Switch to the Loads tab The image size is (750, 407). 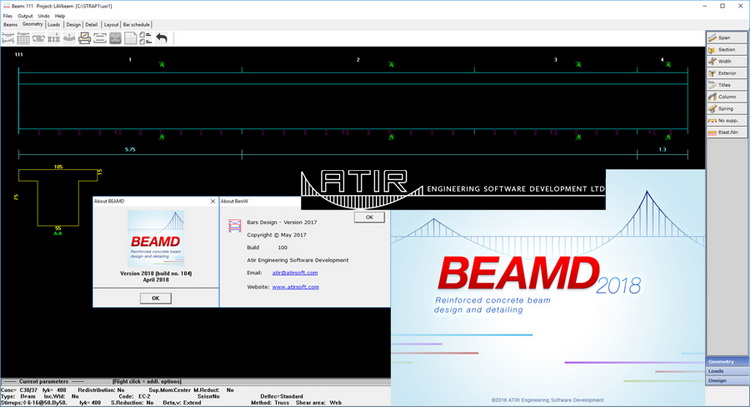coord(54,24)
